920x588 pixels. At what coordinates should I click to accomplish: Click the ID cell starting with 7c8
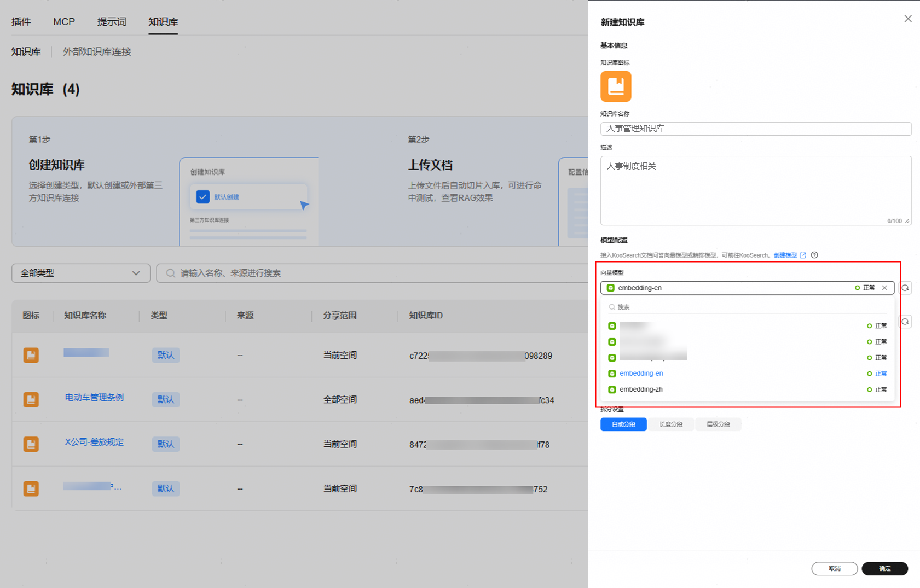pyautogui.click(x=478, y=489)
